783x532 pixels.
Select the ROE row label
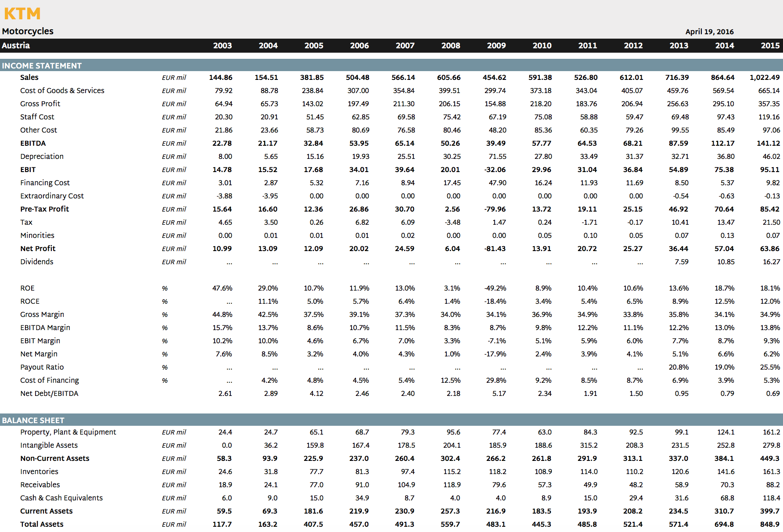coord(27,288)
